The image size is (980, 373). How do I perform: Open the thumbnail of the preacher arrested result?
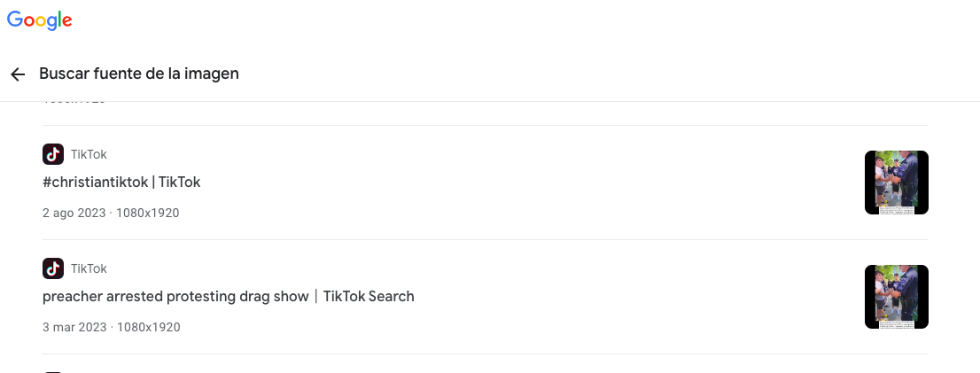[896, 297]
